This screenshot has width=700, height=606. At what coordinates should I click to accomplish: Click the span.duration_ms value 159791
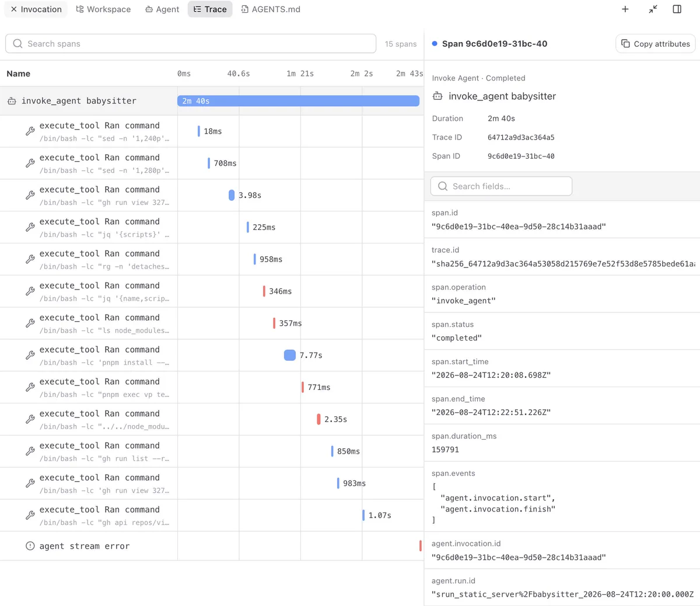click(x=445, y=450)
